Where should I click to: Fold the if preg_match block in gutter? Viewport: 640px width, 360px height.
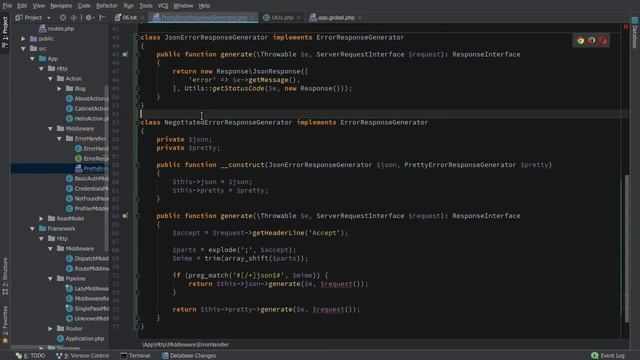pos(138,276)
